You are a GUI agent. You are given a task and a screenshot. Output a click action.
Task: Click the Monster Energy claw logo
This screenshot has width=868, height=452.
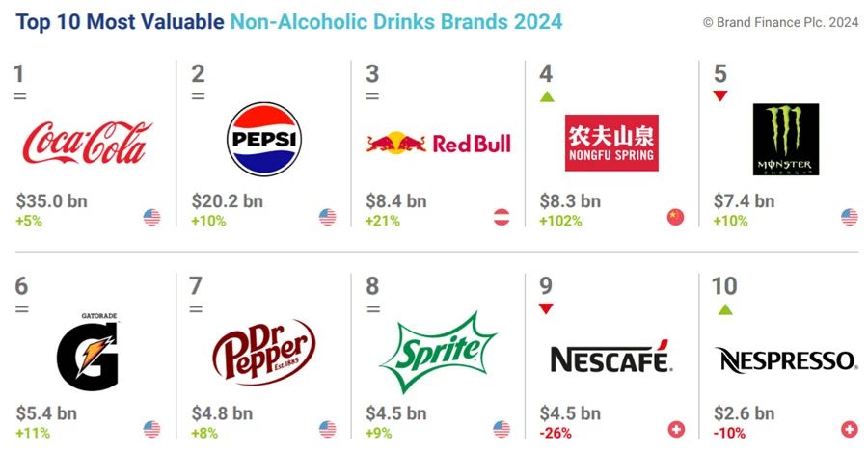[785, 140]
